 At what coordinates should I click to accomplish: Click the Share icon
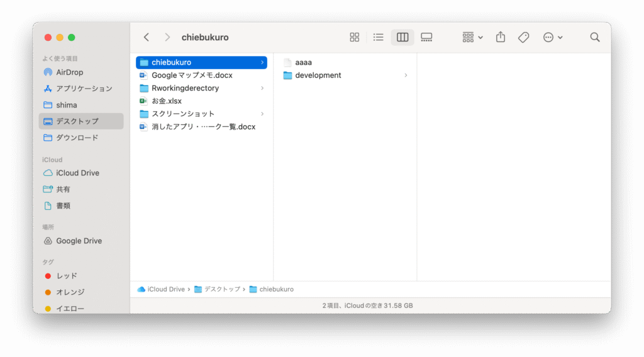click(x=500, y=37)
